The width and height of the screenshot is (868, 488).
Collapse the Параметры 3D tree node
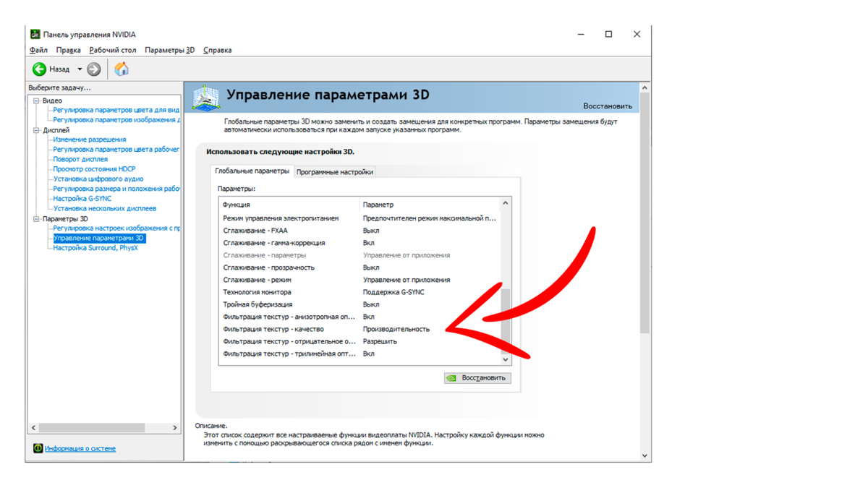tap(36, 218)
